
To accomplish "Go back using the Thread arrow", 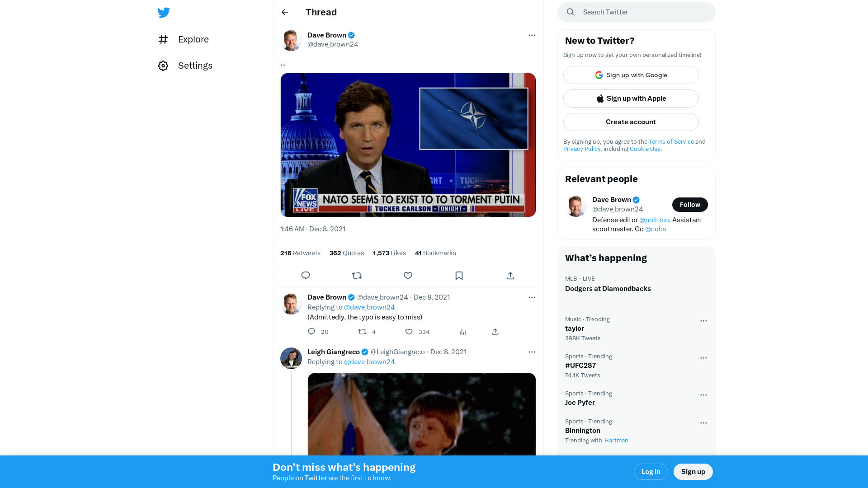I will [285, 12].
